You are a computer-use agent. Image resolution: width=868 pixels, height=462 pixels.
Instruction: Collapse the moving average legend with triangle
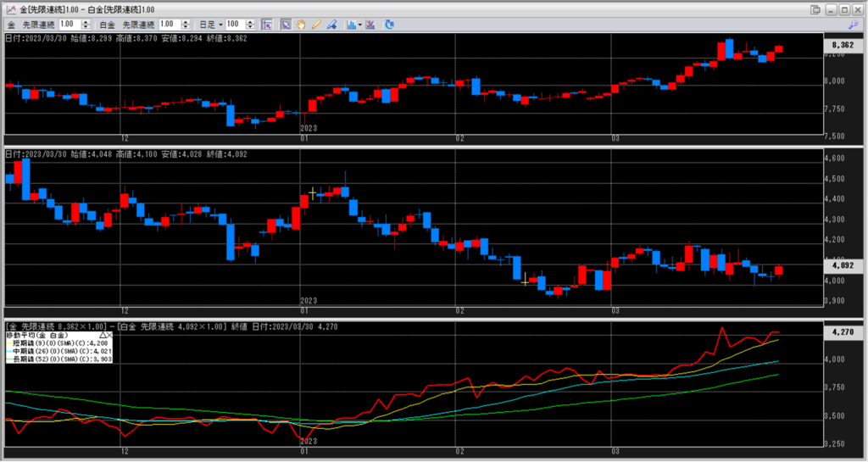[102, 336]
